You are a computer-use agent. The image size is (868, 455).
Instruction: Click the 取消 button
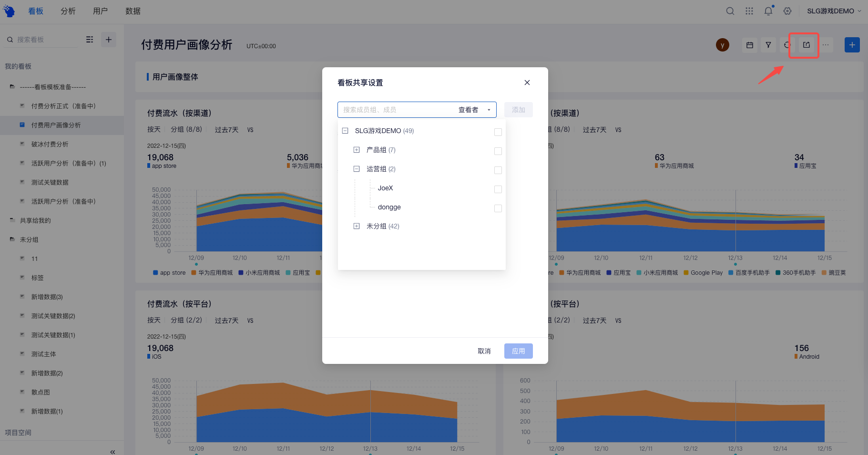pyautogui.click(x=484, y=351)
